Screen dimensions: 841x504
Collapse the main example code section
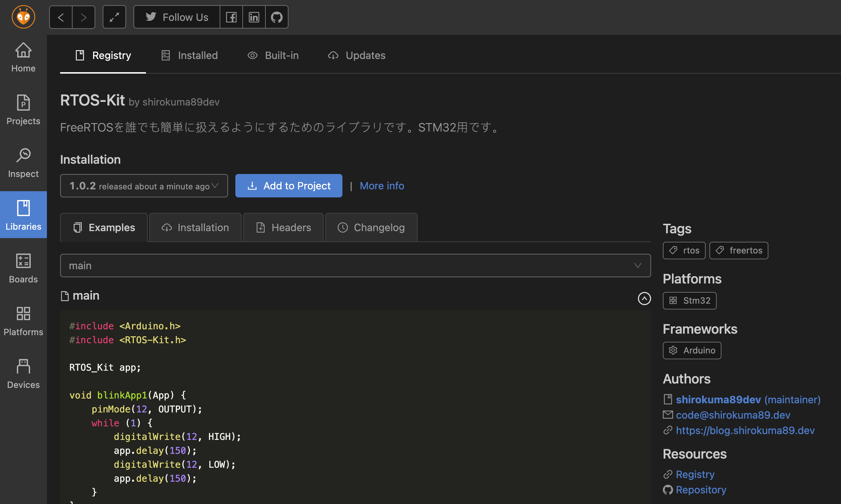(x=644, y=299)
